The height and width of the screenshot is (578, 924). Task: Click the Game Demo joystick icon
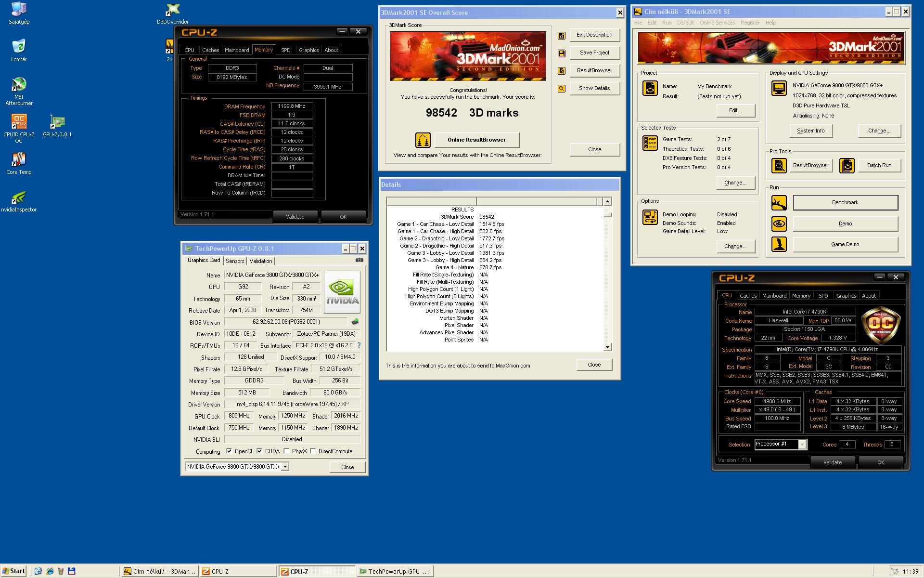[x=779, y=245]
